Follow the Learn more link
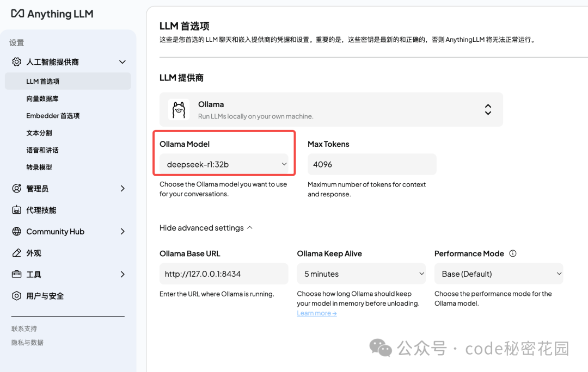Screen dimensions: 588x372 tap(317, 313)
